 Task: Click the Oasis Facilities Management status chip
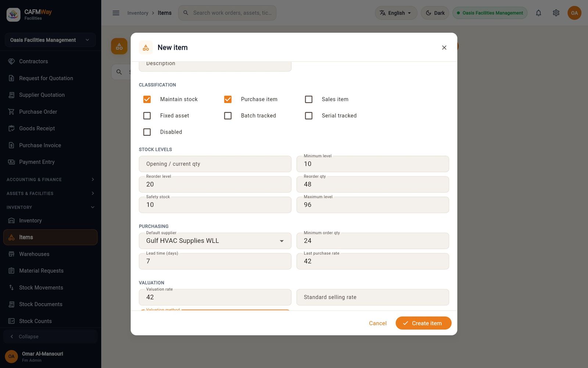pyautogui.click(x=490, y=13)
